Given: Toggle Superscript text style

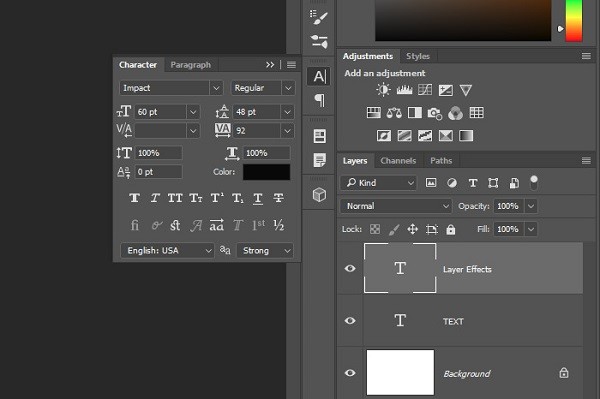Looking at the screenshot, I should pos(217,198).
